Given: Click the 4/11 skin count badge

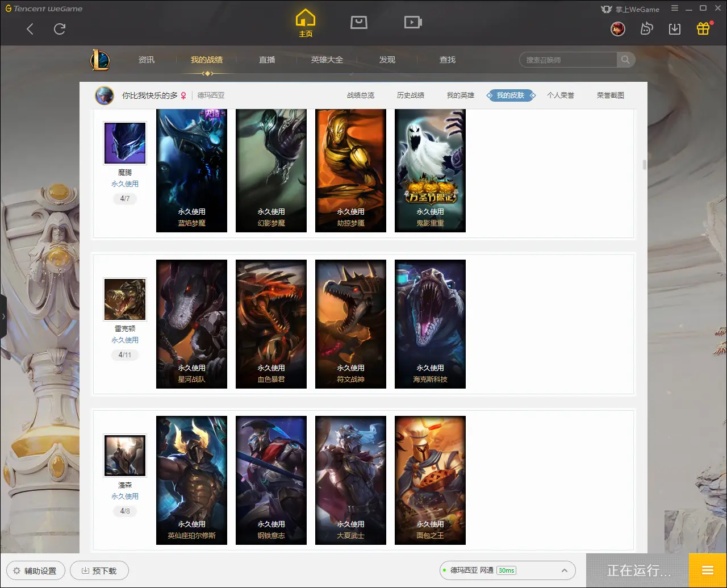Looking at the screenshot, I should pyautogui.click(x=125, y=355).
